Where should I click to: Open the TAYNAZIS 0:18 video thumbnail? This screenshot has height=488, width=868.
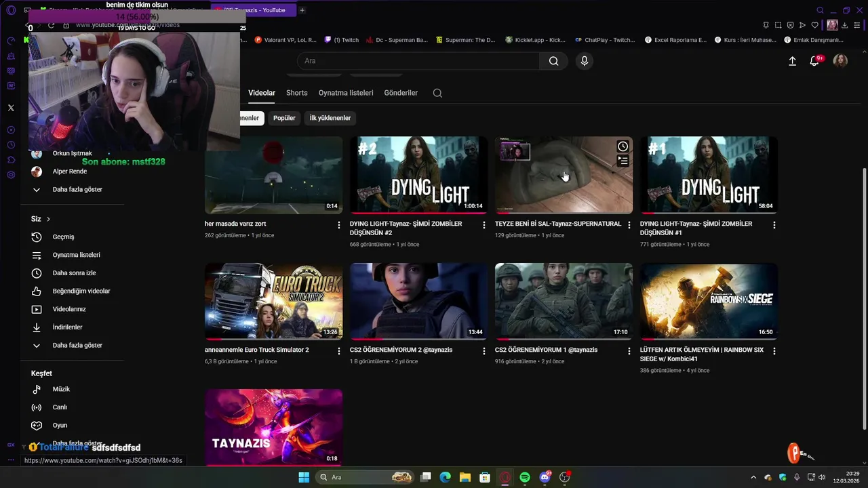tap(274, 427)
